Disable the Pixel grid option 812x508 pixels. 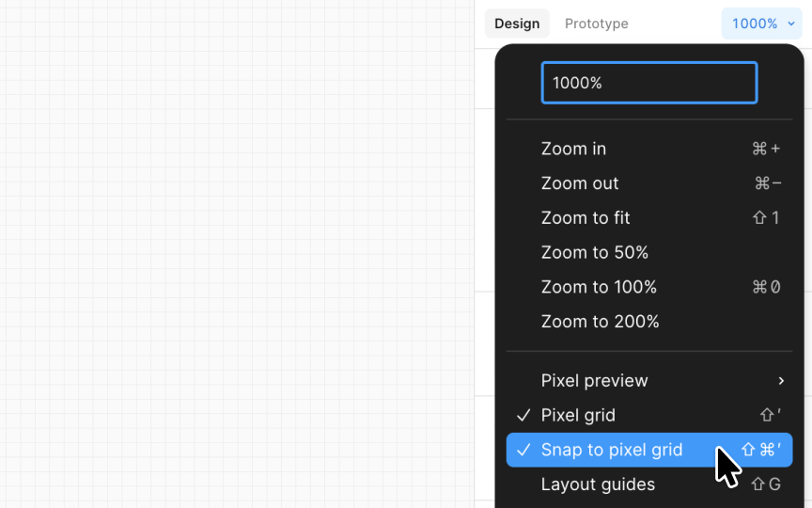tap(649, 415)
